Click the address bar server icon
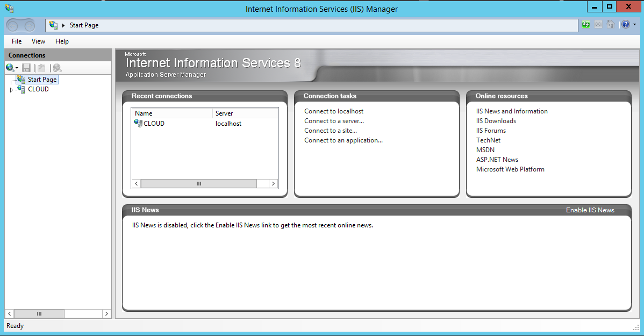 coord(53,25)
